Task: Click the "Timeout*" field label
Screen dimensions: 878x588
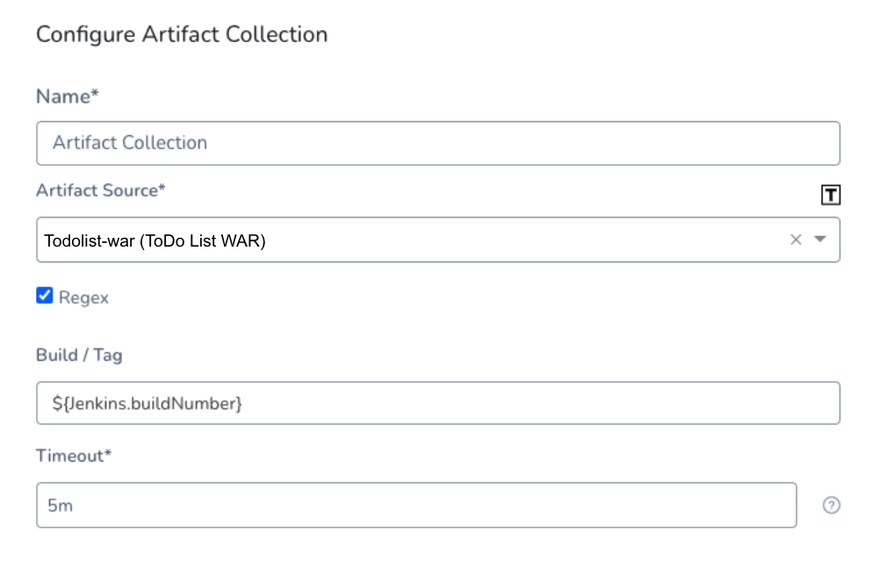Action: pyautogui.click(x=74, y=455)
